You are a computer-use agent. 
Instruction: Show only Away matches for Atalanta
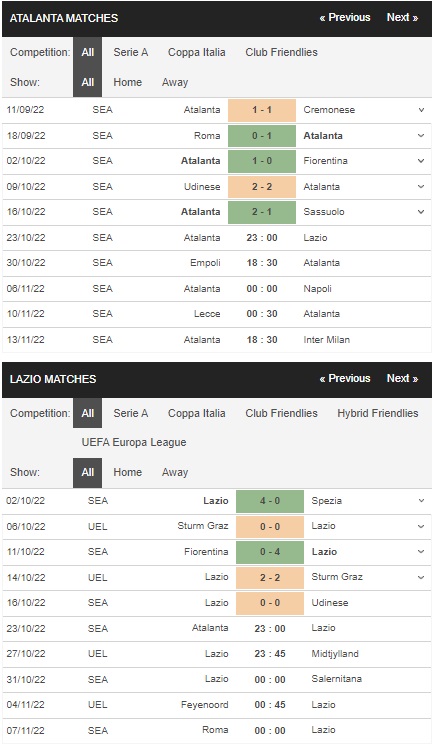[175, 82]
